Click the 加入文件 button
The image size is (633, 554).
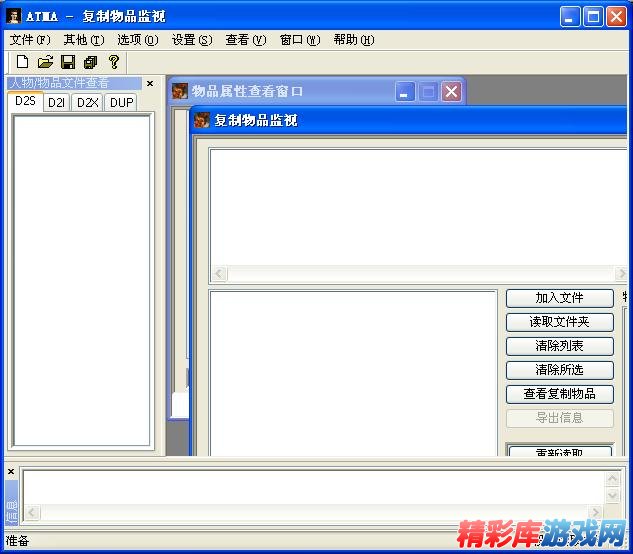(559, 298)
